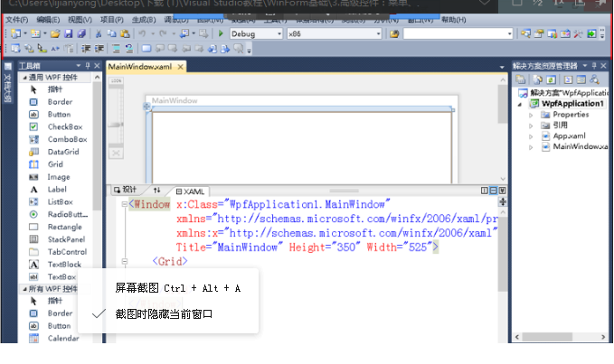Expand the Properties node in Solution Explorer
The height and width of the screenshot is (364, 614).
pos(531,115)
